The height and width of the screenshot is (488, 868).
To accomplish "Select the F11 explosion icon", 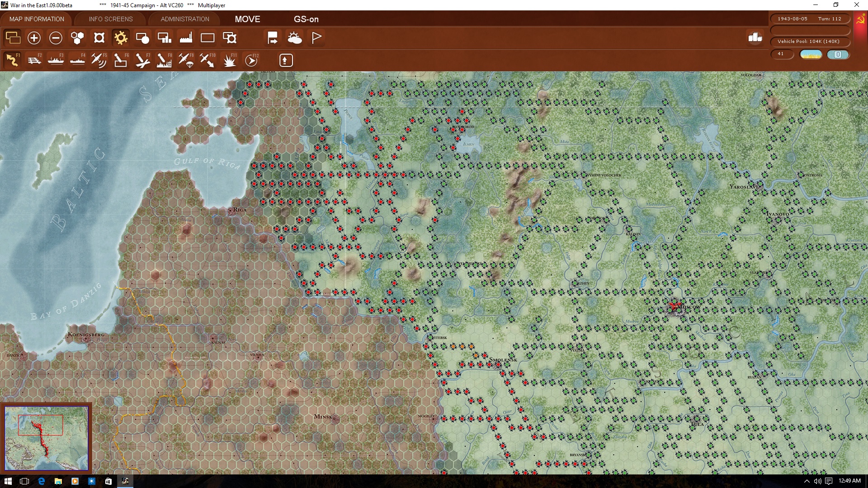I will tap(230, 60).
